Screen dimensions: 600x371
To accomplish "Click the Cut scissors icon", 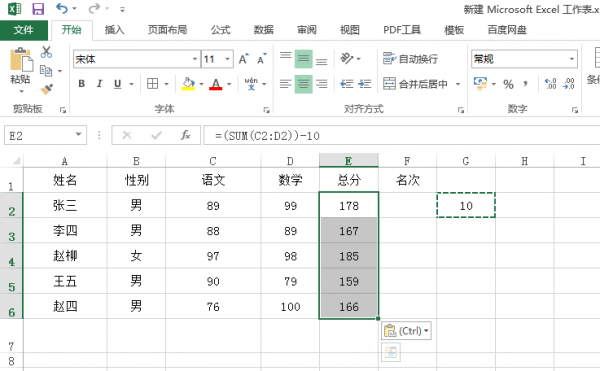I will click(46, 52).
